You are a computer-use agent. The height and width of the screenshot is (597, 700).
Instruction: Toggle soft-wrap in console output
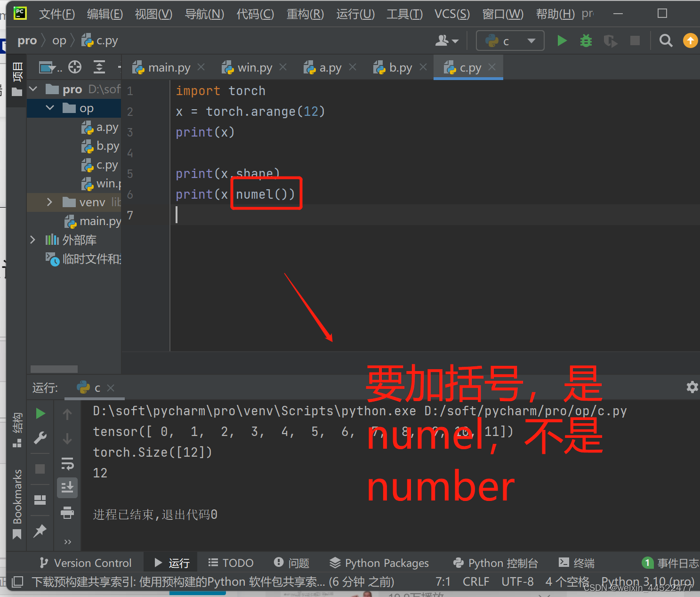click(67, 465)
